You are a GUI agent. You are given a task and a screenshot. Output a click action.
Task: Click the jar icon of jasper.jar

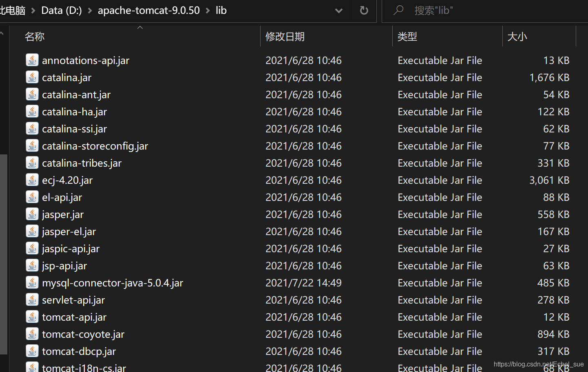[x=32, y=214]
